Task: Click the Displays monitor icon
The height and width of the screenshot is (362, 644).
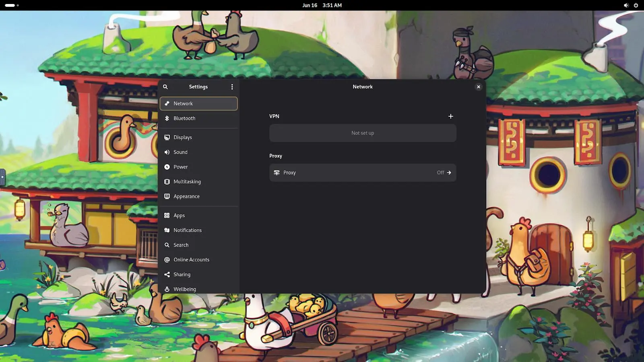Action: coord(167,138)
